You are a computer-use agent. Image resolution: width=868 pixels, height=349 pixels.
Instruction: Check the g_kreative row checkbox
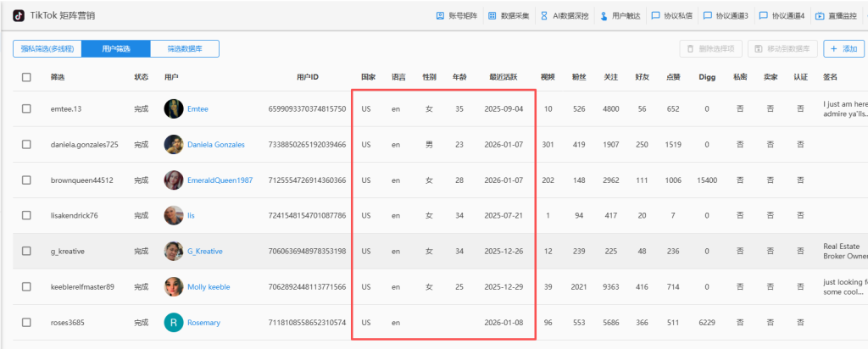click(26, 251)
